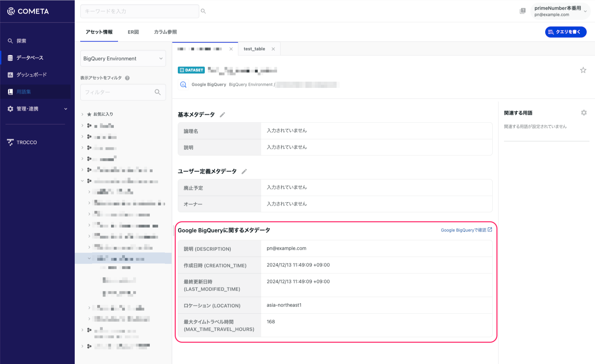The width and height of the screenshot is (595, 364).
Task: Collapse the highlighted dataset row in the tree
Action: tap(89, 258)
